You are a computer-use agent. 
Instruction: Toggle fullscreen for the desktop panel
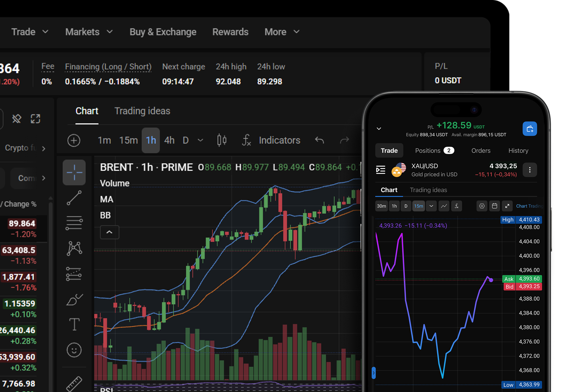click(36, 119)
